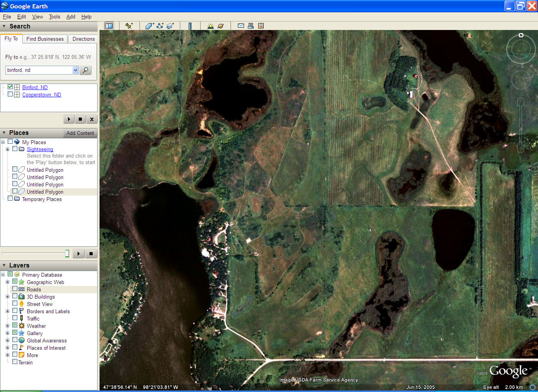The image size is (538, 392).
Task: Click the Places panel stop button
Action: click(91, 254)
